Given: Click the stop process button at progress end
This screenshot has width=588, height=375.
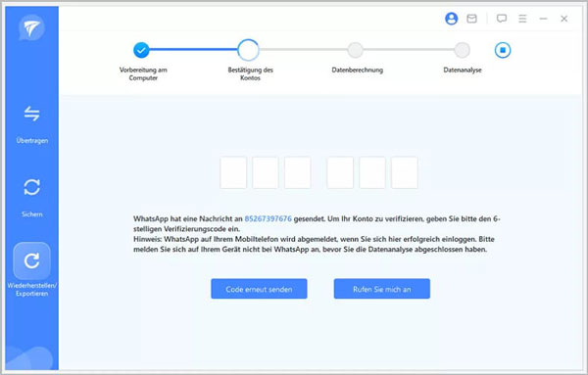Looking at the screenshot, I should point(503,50).
